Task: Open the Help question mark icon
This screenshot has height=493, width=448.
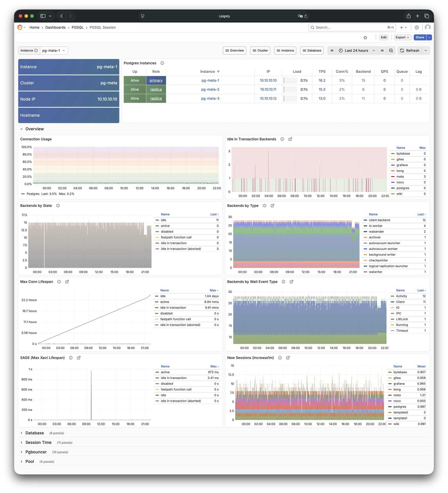Action: click(417, 27)
